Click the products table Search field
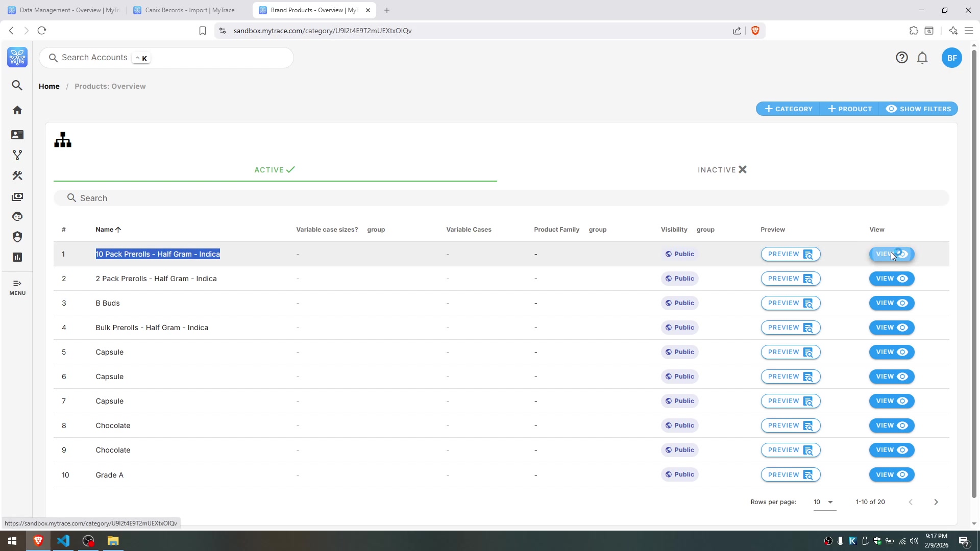The image size is (980, 551). 500,198
